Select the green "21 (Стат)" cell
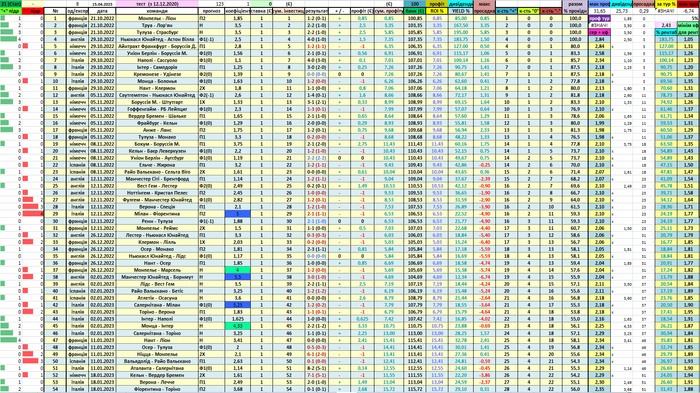 [x=10, y=4]
